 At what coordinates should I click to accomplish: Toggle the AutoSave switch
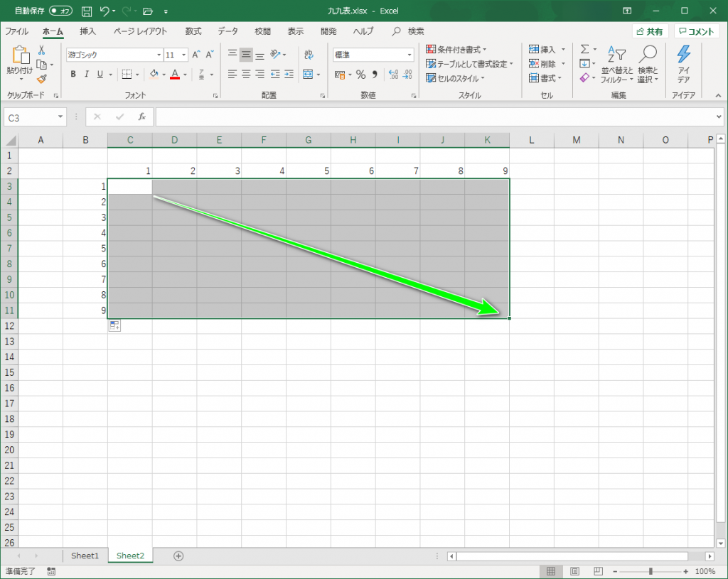[x=60, y=11]
